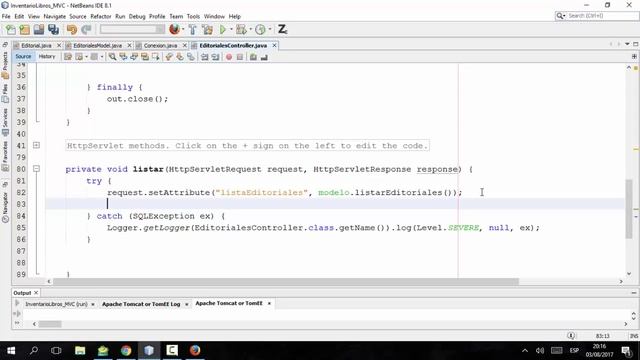Collapse the listar method code fold
Image resolution: width=640 pixels, height=360 pixels.
(36, 168)
